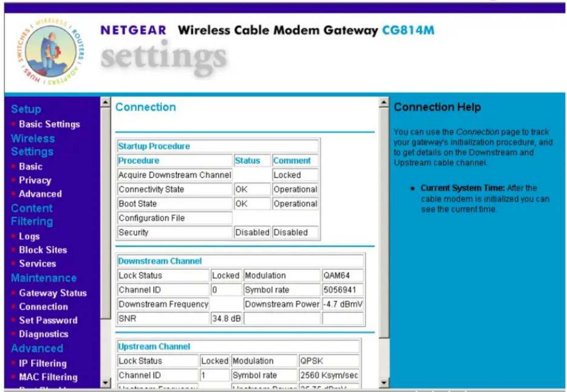The width and height of the screenshot is (567, 392).
Task: Click the Downstream Power label
Action: pyautogui.click(x=282, y=304)
